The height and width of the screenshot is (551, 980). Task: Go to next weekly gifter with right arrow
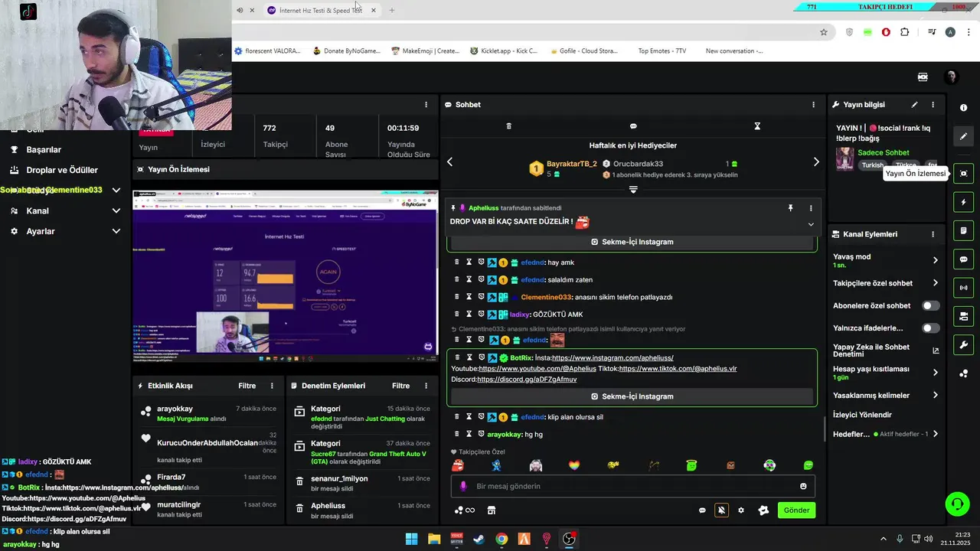pos(816,161)
